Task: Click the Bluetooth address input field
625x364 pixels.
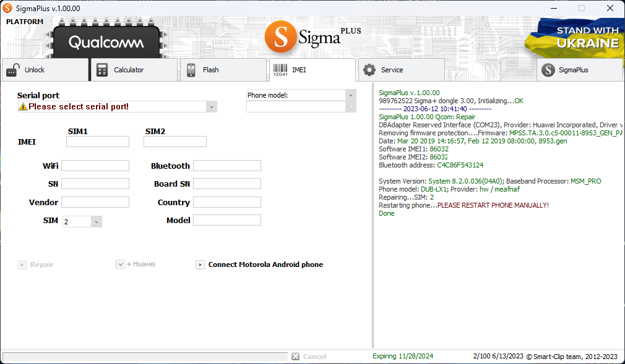Action: click(x=227, y=166)
